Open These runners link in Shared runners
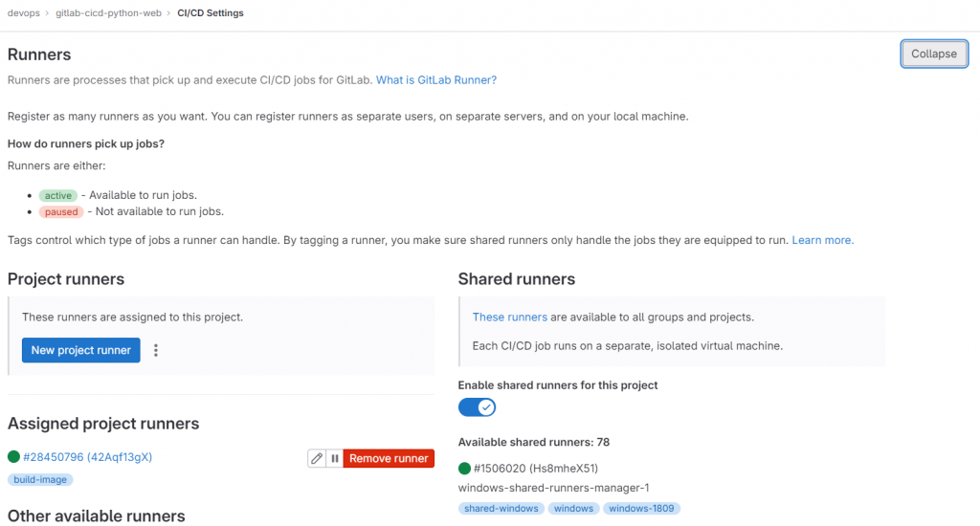 point(509,317)
